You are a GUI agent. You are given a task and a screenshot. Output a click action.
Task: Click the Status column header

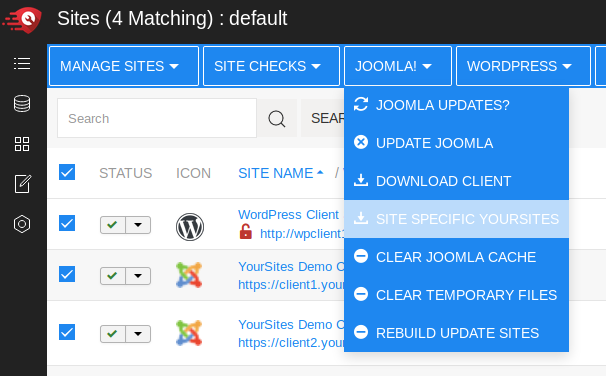tap(126, 173)
